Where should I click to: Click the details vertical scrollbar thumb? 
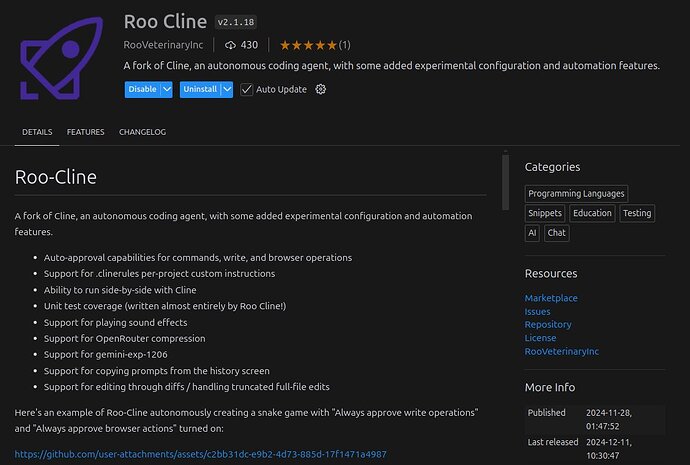click(x=506, y=181)
